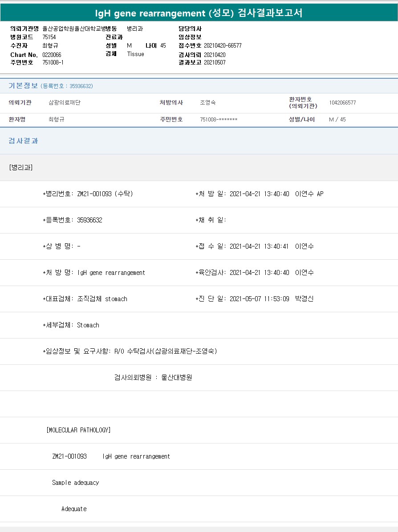
Task: Click the specimen type value Tissue
Action: click(135, 54)
